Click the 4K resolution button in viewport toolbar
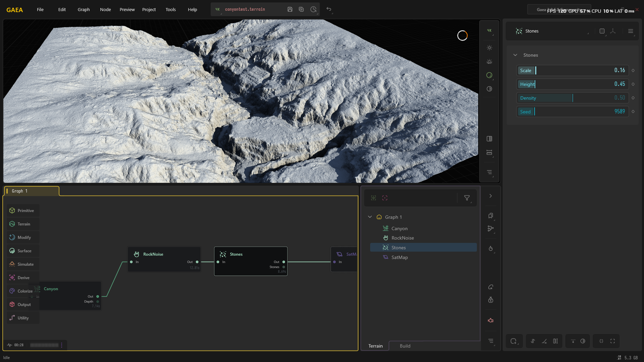 (489, 31)
